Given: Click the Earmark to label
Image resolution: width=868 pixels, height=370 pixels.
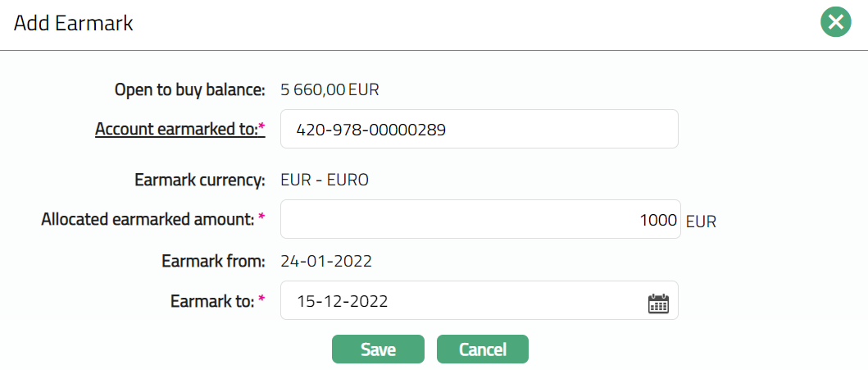Looking at the screenshot, I should pyautogui.click(x=211, y=301).
